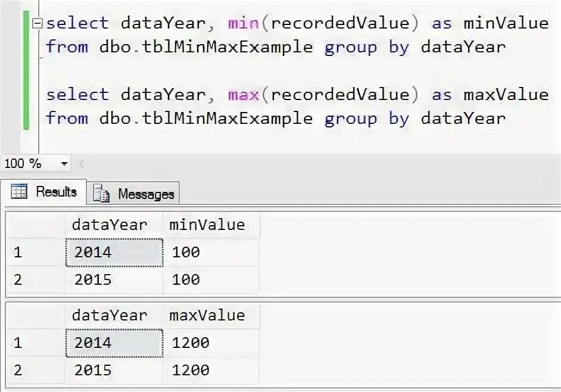Open the 100 % zoom dropdown

(64, 163)
